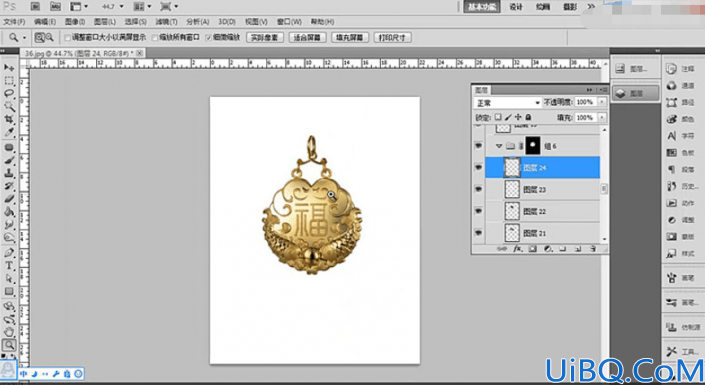Open the 不透明度 opacity slider arrow
Image resolution: width=705 pixels, height=385 pixels.
pos(602,103)
